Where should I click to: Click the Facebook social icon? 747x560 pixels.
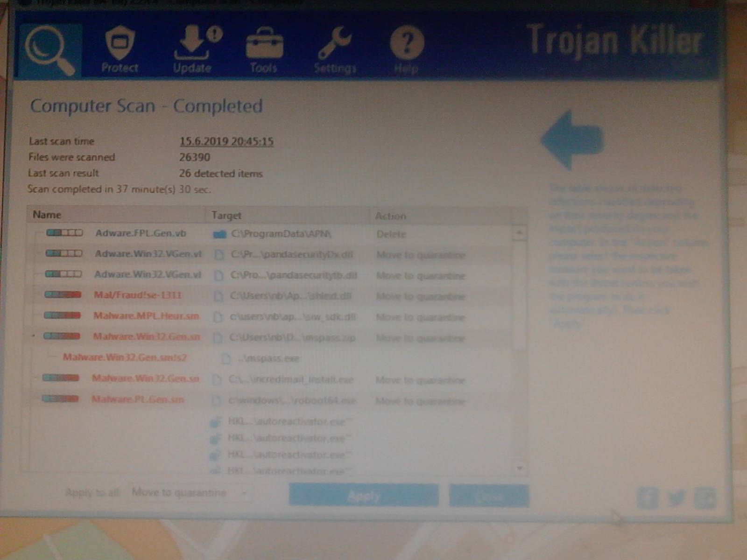[x=648, y=498]
